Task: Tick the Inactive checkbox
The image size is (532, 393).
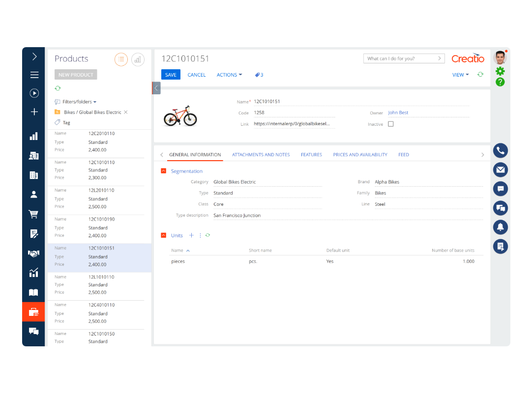Action: pos(391,124)
